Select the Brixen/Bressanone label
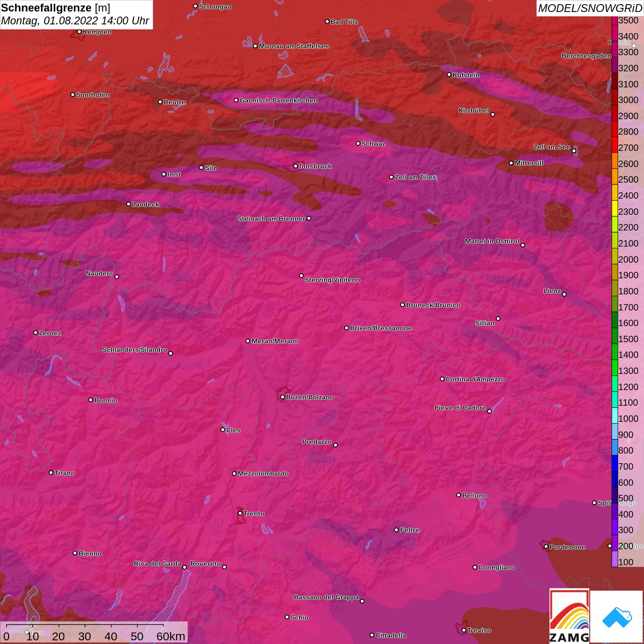The image size is (644, 644). (x=381, y=328)
